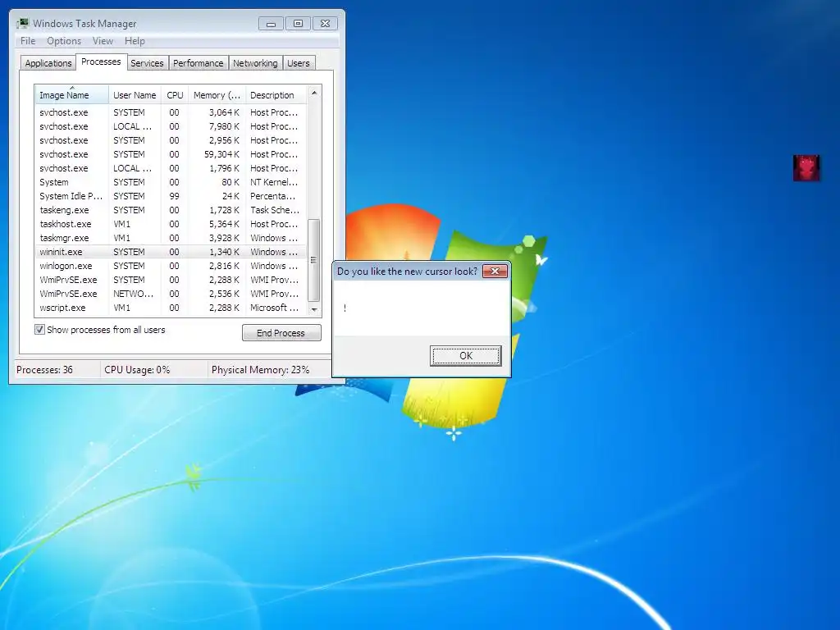Click the exclamation mark dialog message
Image resolution: width=840 pixels, height=630 pixels.
[x=345, y=308]
